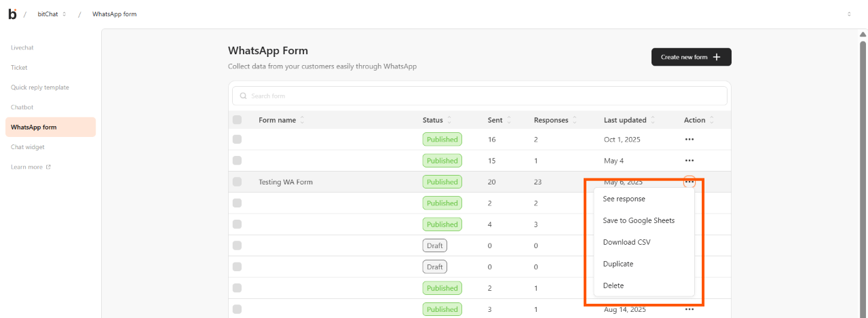
Task: Click the WhatsApp Form page heading
Action: point(268,50)
